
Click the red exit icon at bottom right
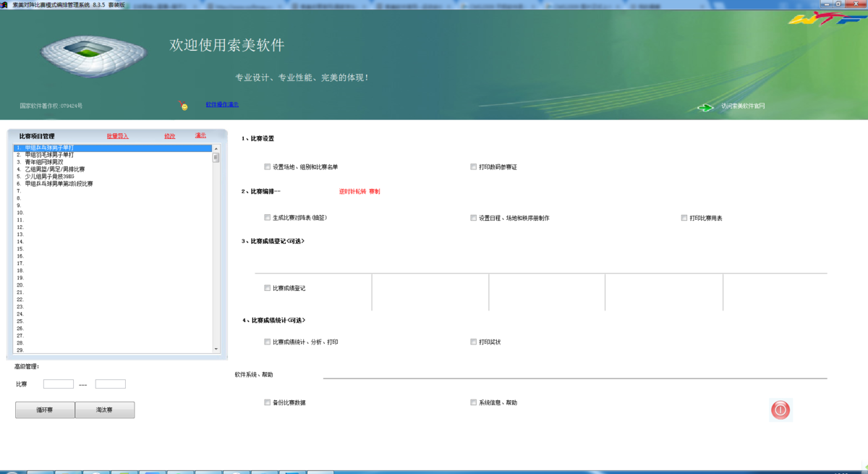[x=780, y=410]
